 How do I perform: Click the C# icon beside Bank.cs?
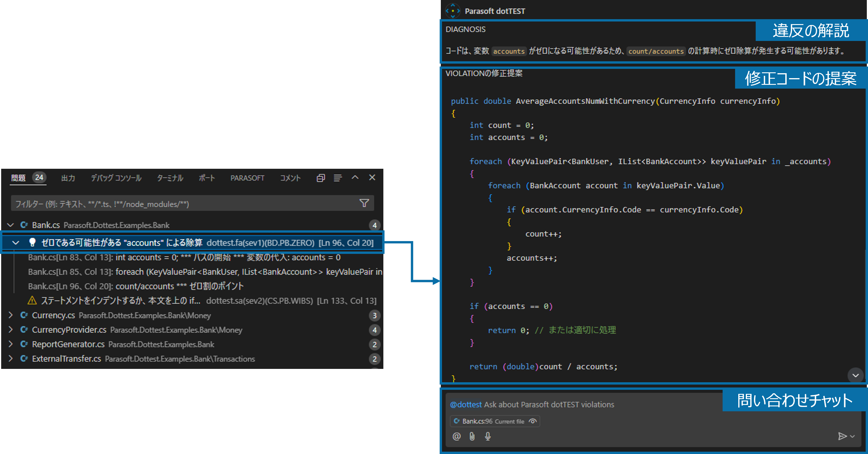pyautogui.click(x=24, y=225)
